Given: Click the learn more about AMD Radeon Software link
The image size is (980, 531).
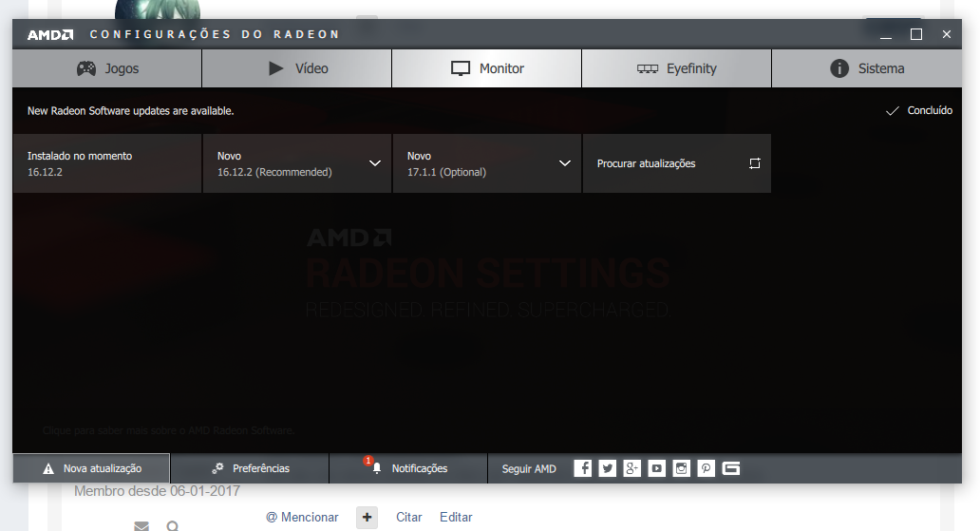Looking at the screenshot, I should tap(168, 430).
